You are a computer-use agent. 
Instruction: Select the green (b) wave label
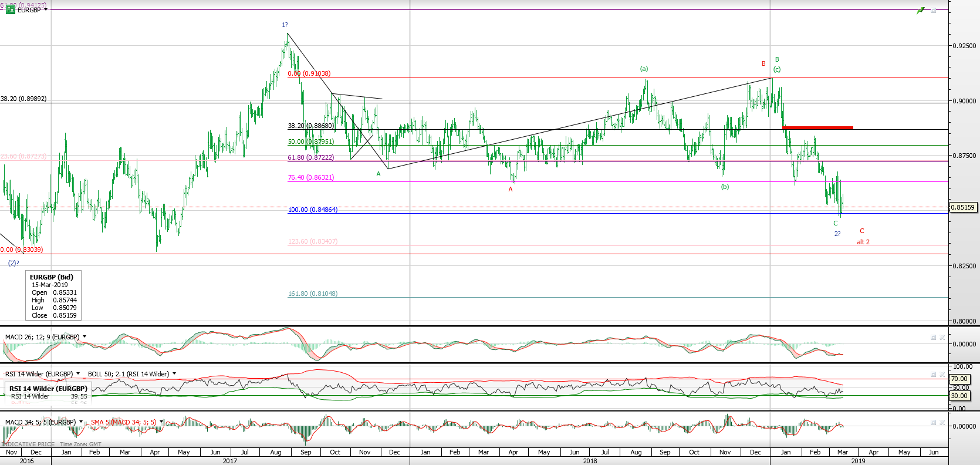[x=725, y=187]
